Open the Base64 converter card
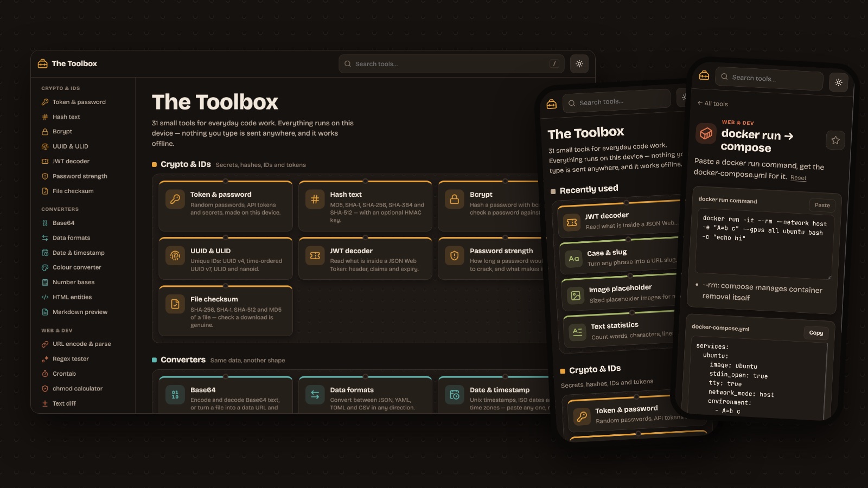 pyautogui.click(x=226, y=395)
